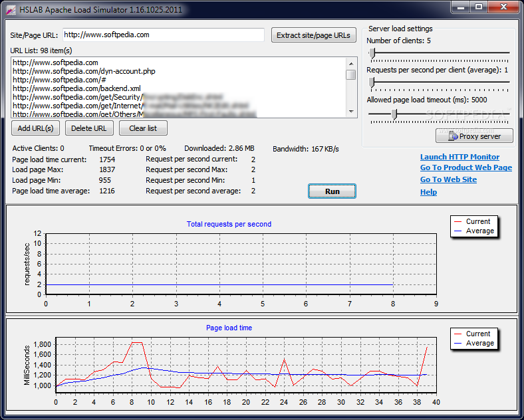Close the Apache Load Simulator window
Viewport: 524px width, 420px height.
(503, 7)
